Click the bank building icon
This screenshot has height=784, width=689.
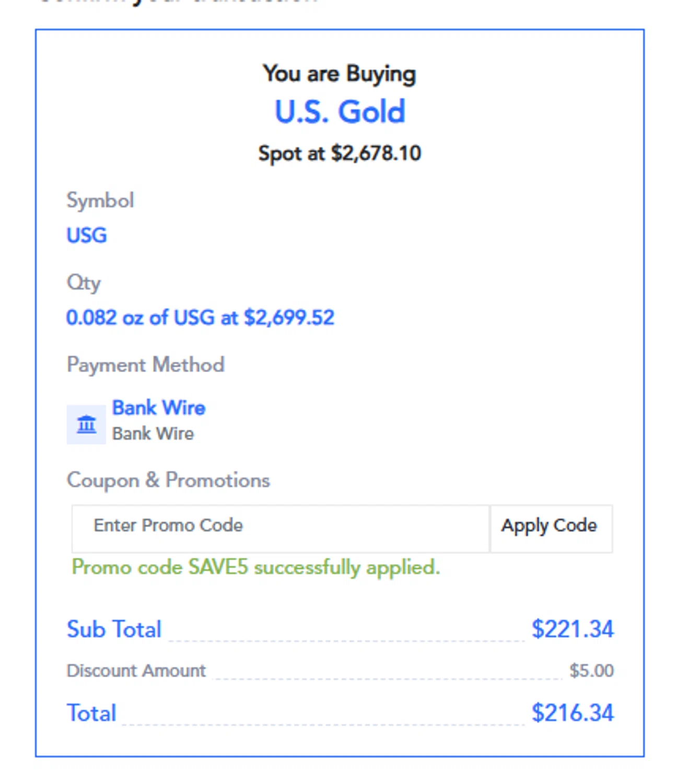[x=86, y=424]
